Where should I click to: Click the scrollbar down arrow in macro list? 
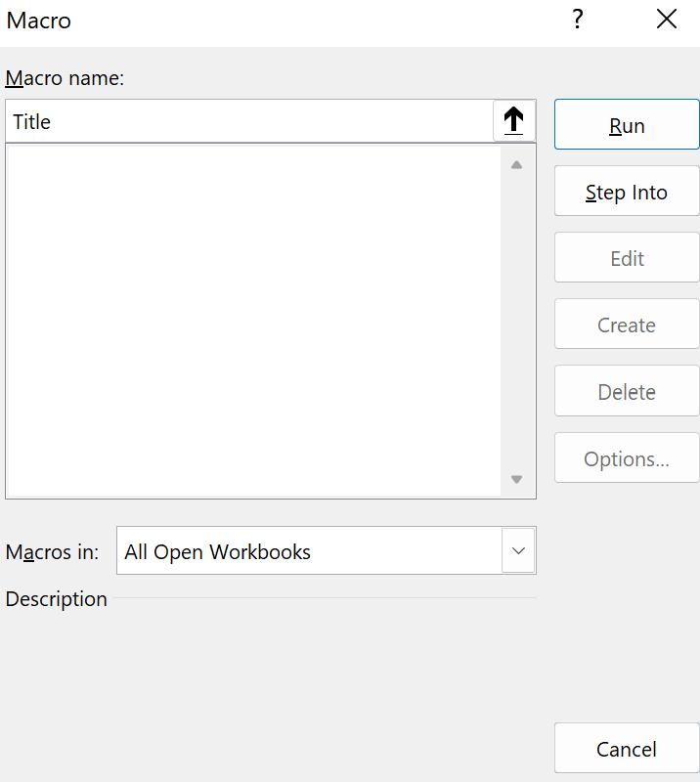tap(516, 479)
